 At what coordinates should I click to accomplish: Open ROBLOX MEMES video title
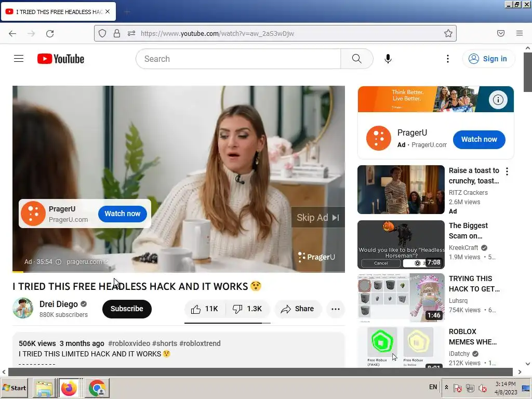coord(473,337)
